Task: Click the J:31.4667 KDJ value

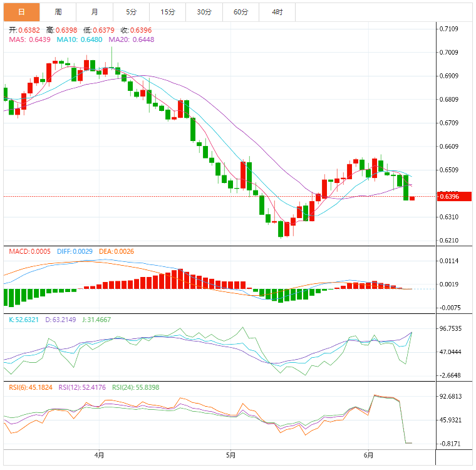Action: coord(96,320)
